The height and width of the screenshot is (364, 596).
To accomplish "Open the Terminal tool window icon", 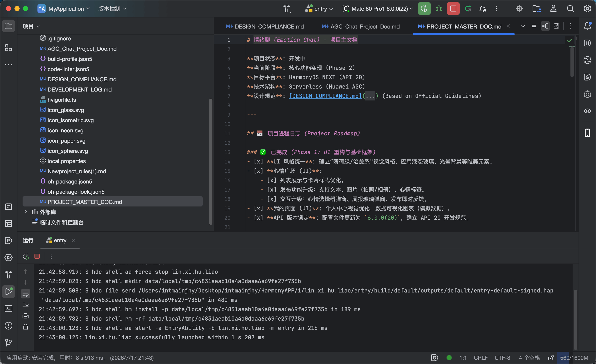I will click(x=9, y=309).
